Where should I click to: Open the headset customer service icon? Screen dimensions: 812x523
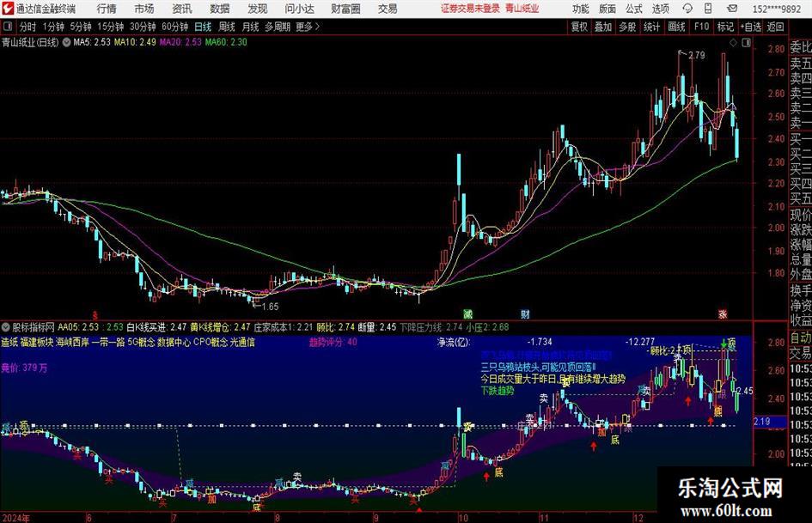coord(687,9)
